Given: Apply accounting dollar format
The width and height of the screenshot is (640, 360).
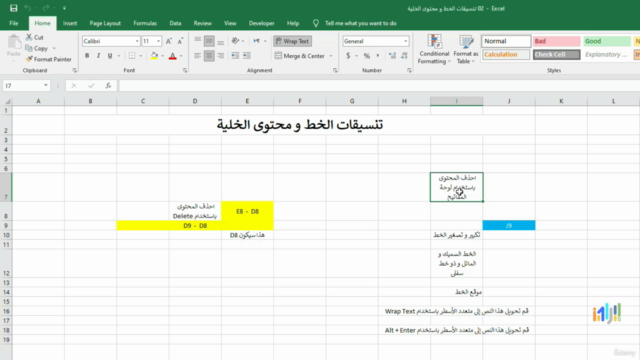Looking at the screenshot, I should click(348, 56).
